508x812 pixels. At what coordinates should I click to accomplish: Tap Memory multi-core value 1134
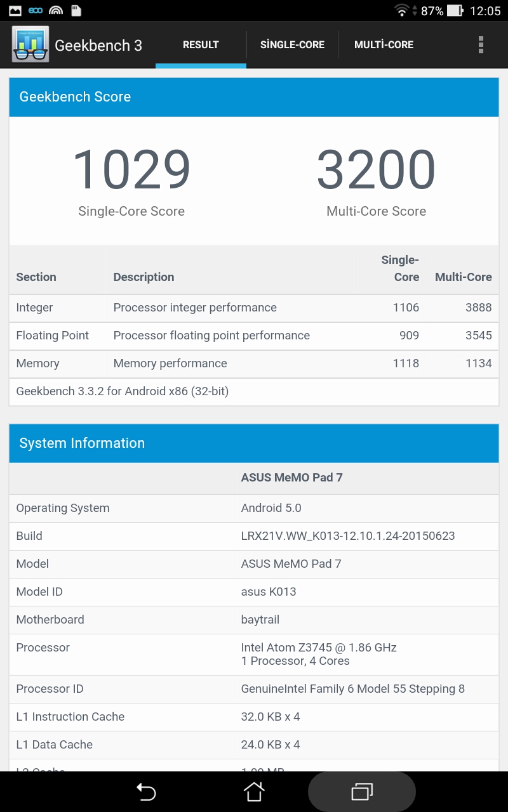pos(479,363)
